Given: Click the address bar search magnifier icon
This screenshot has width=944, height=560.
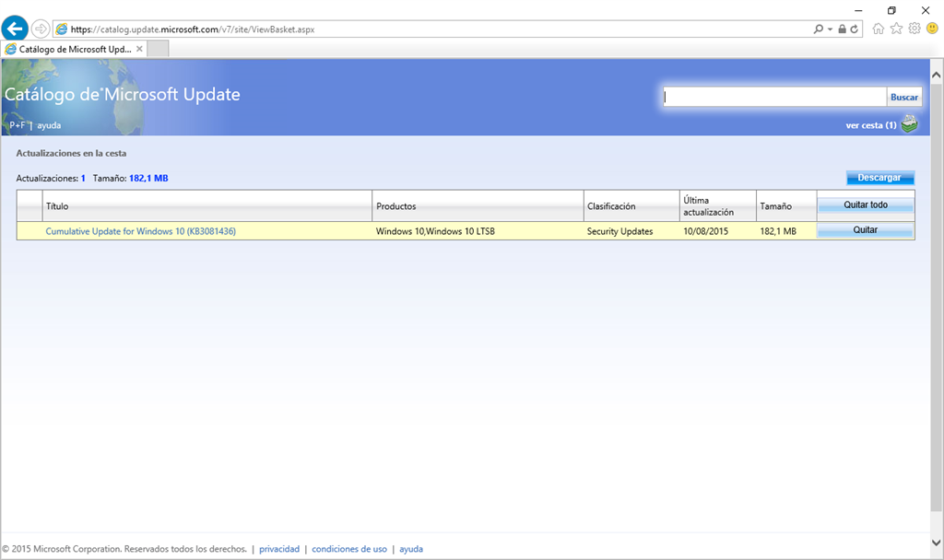Looking at the screenshot, I should tap(819, 29).
